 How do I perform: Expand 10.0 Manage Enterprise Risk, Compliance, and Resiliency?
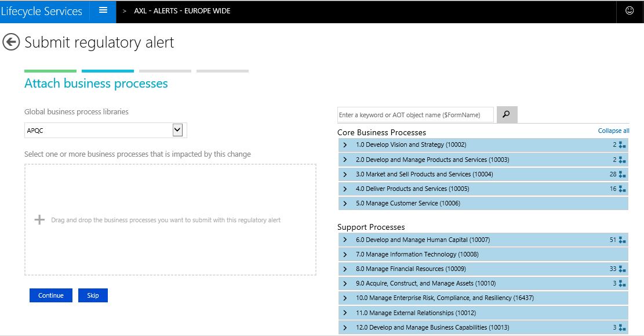tap(345, 298)
